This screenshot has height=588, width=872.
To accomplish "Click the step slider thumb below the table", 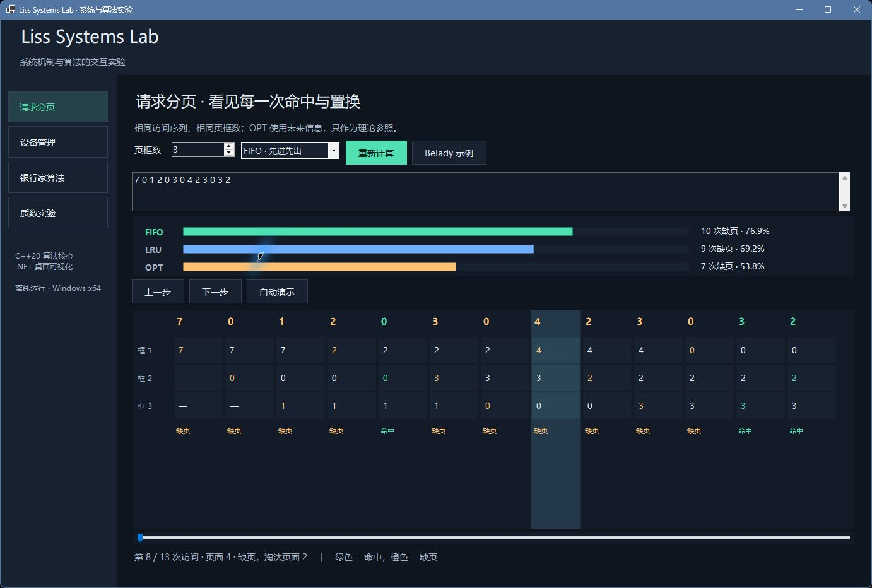I will [140, 538].
